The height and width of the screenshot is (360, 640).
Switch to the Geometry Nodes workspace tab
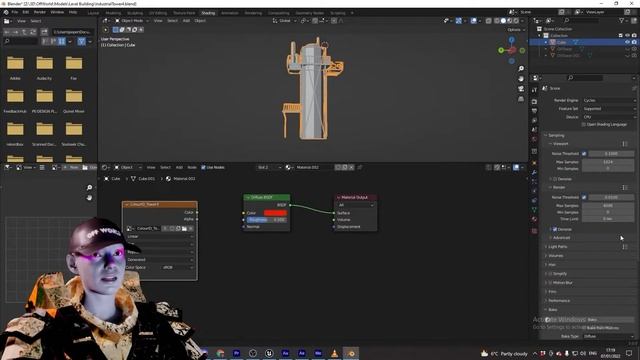pyautogui.click(x=310, y=13)
